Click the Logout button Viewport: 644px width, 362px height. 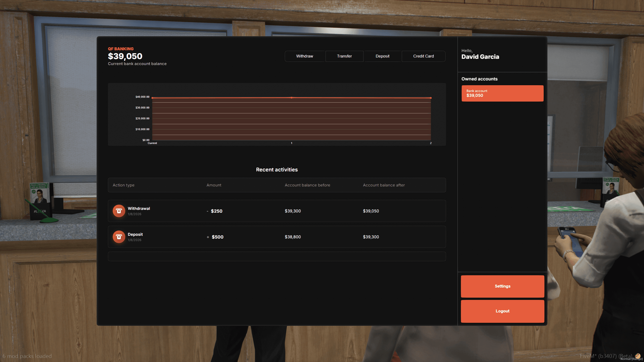[x=502, y=311]
